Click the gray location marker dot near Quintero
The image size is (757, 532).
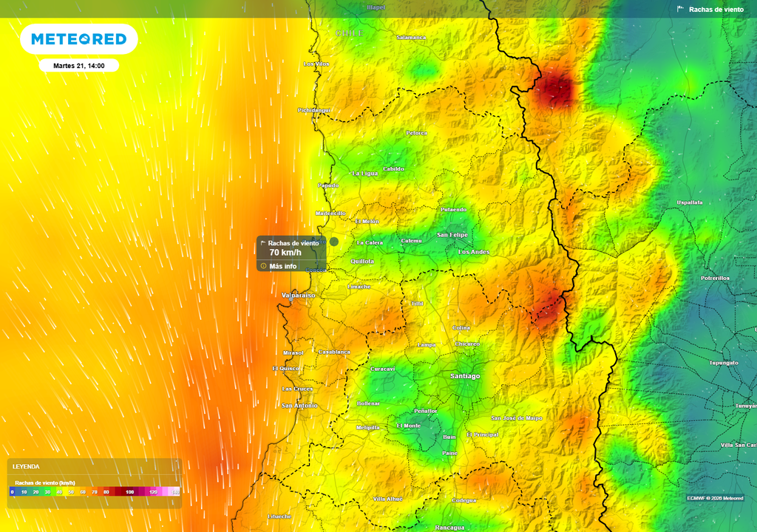click(334, 242)
